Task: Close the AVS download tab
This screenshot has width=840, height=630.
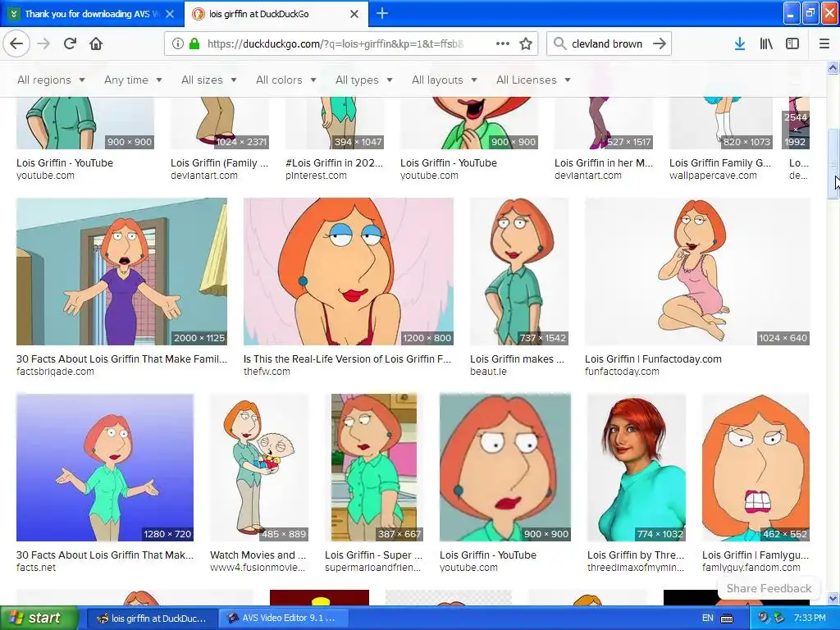Action: point(170,14)
